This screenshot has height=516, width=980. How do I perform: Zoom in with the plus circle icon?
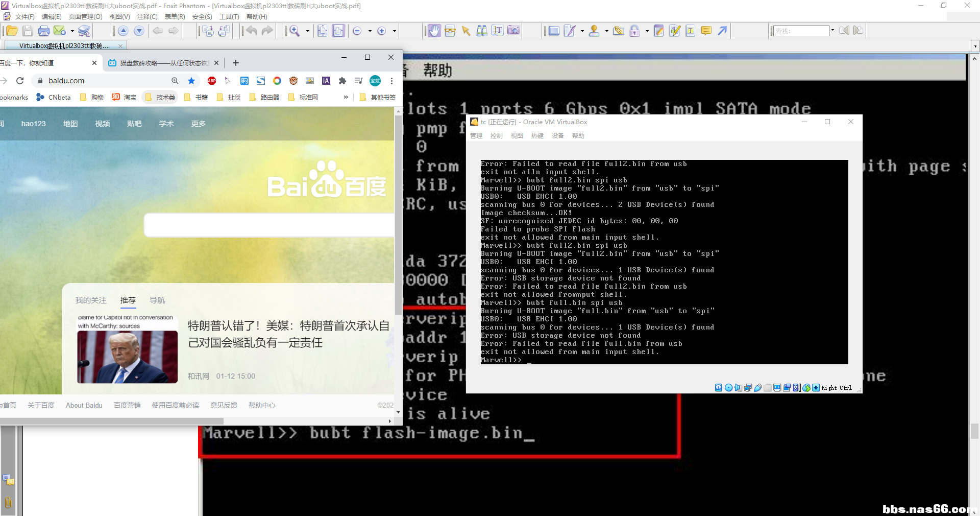click(381, 31)
